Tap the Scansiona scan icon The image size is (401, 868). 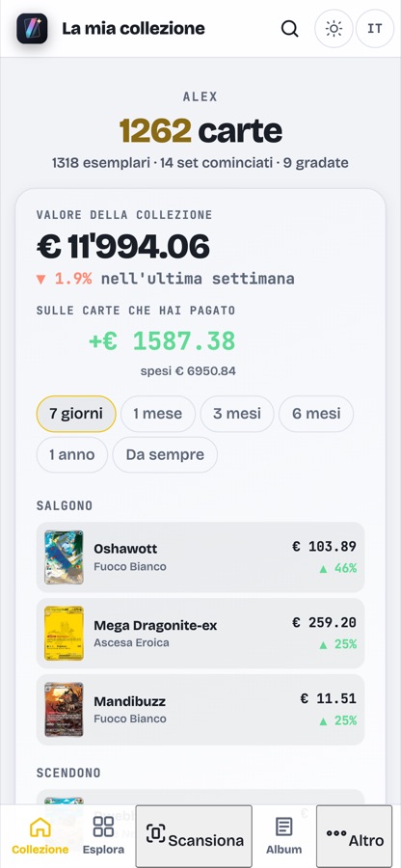pos(156,833)
